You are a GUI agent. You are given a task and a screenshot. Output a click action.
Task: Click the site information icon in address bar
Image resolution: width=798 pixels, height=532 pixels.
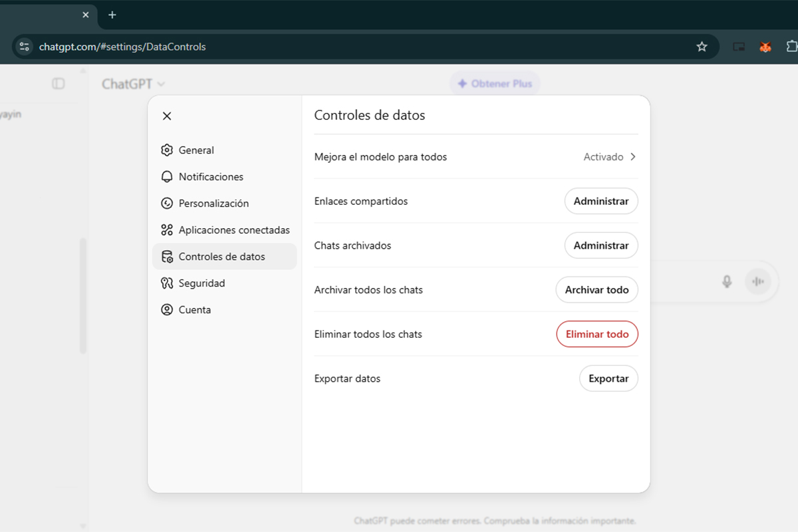(x=25, y=47)
